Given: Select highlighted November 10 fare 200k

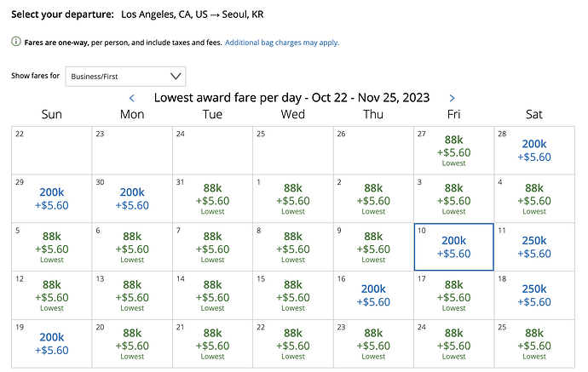Looking at the screenshot, I should coord(453,247).
